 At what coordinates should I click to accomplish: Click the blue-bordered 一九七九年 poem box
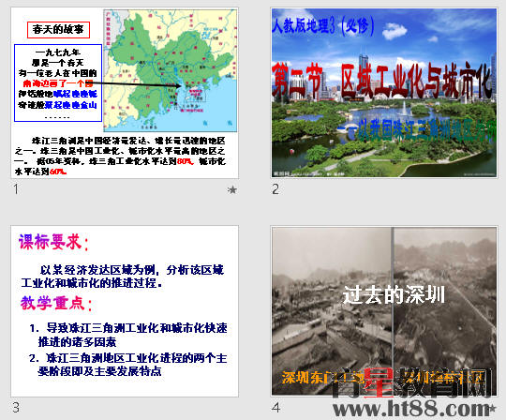pos(58,82)
